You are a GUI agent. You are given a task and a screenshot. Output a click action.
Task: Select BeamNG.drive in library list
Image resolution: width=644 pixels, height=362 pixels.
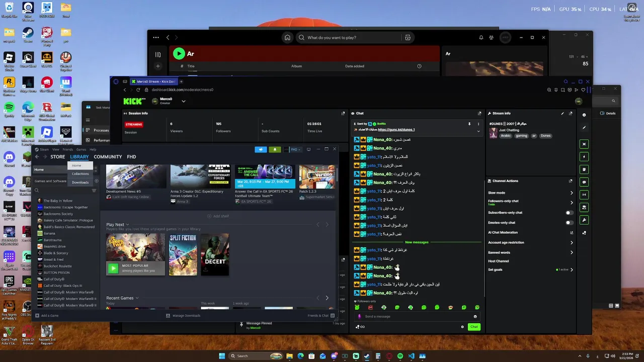coord(54,246)
